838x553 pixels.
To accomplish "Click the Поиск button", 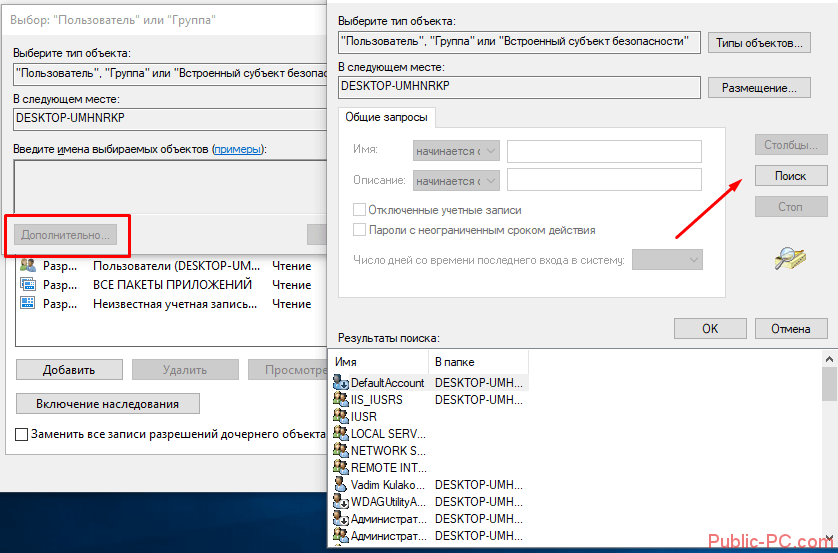I will [791, 176].
